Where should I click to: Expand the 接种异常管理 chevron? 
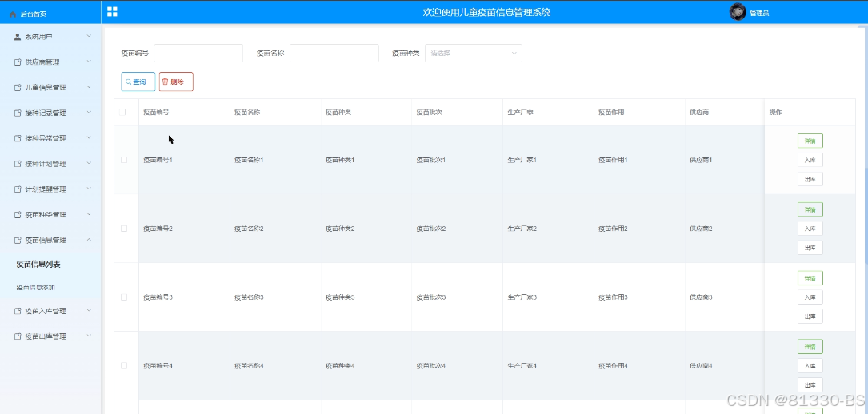tap(89, 138)
